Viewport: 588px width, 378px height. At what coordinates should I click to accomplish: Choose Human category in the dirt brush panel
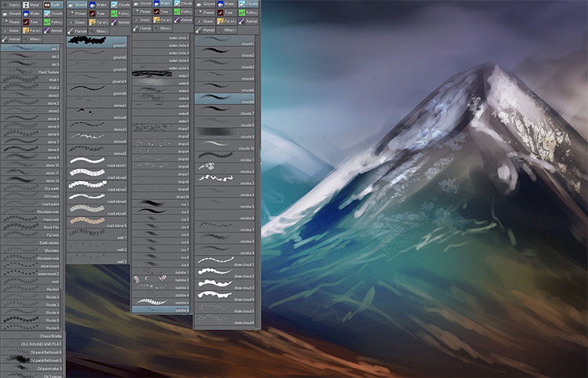click(x=10, y=39)
